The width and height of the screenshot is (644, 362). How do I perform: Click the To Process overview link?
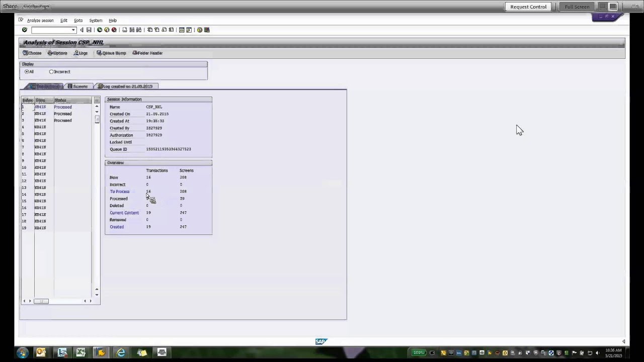120,192
